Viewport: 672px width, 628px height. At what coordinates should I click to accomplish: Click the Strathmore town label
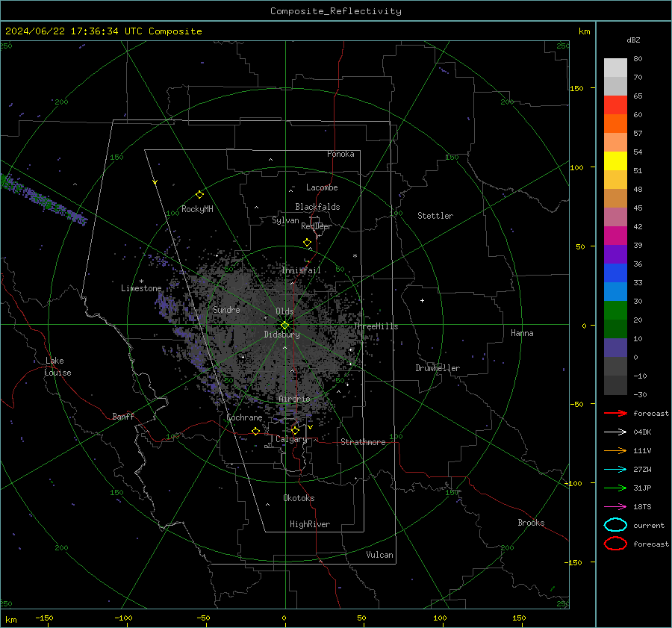coord(363,442)
